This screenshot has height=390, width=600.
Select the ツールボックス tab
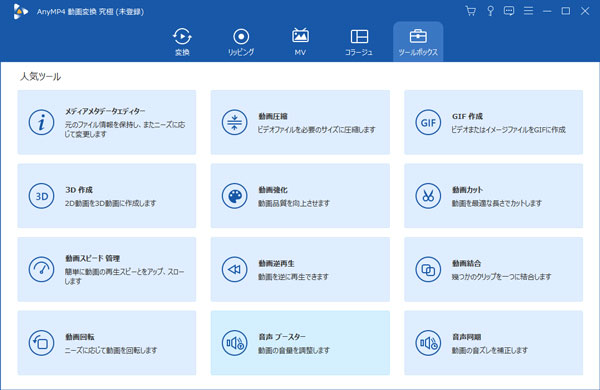[418, 42]
